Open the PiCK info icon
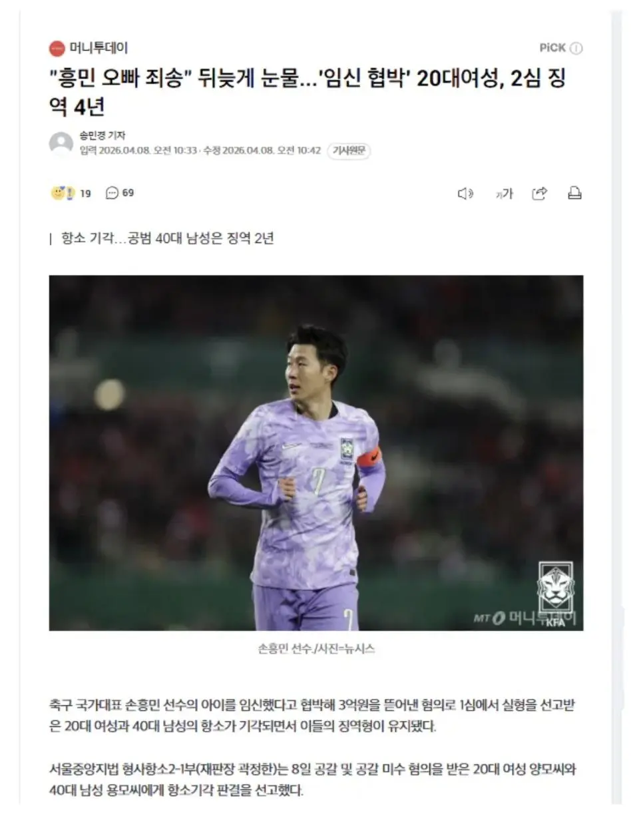Image resolution: width=643 pixels, height=840 pixels. [x=576, y=48]
